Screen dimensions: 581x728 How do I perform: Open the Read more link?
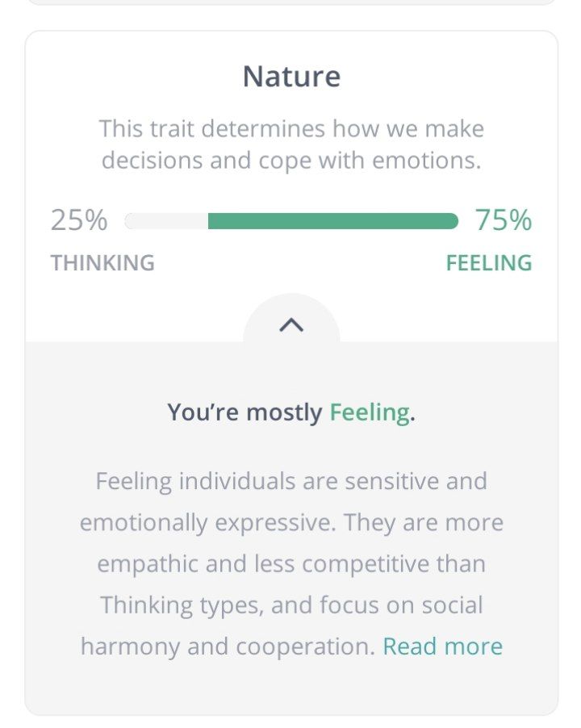(x=442, y=646)
